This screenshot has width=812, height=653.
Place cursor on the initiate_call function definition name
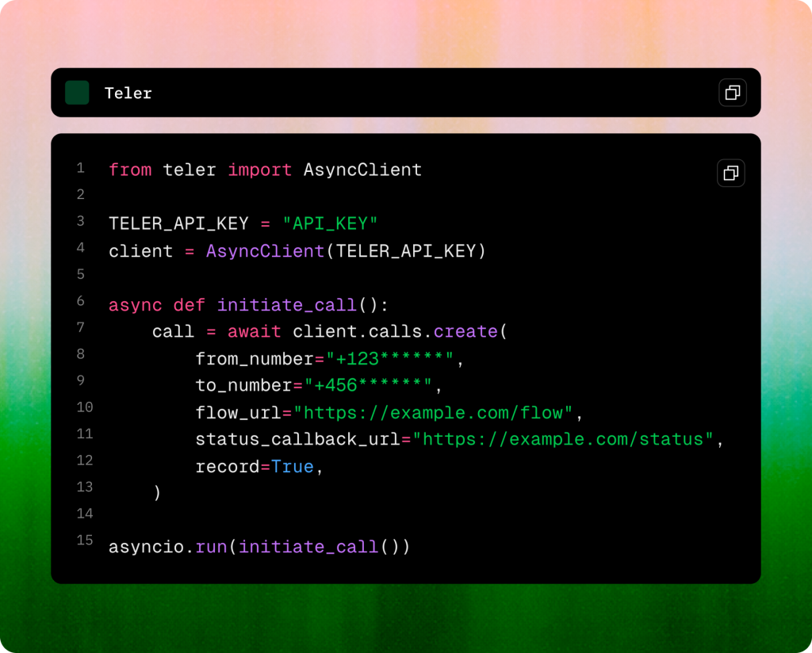point(286,305)
